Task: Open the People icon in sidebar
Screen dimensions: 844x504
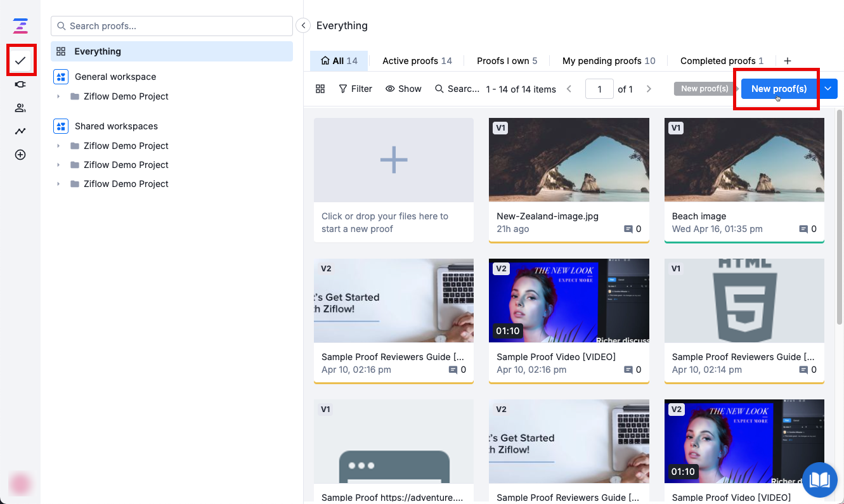Action: point(20,108)
